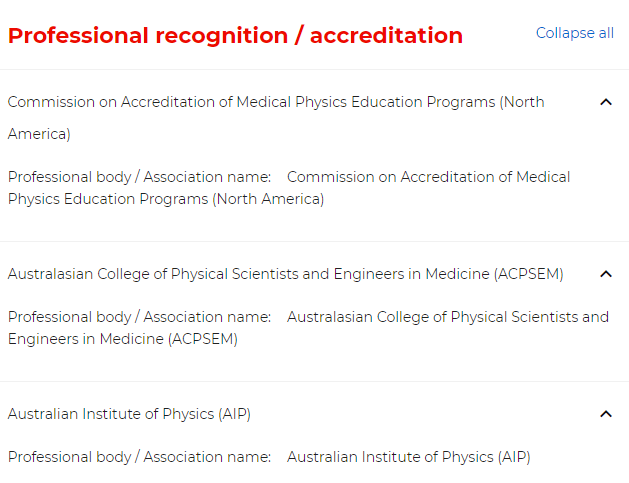Toggle the Commission on Accreditation accordion header
The height and width of the screenshot is (483, 629).
[x=275, y=102]
